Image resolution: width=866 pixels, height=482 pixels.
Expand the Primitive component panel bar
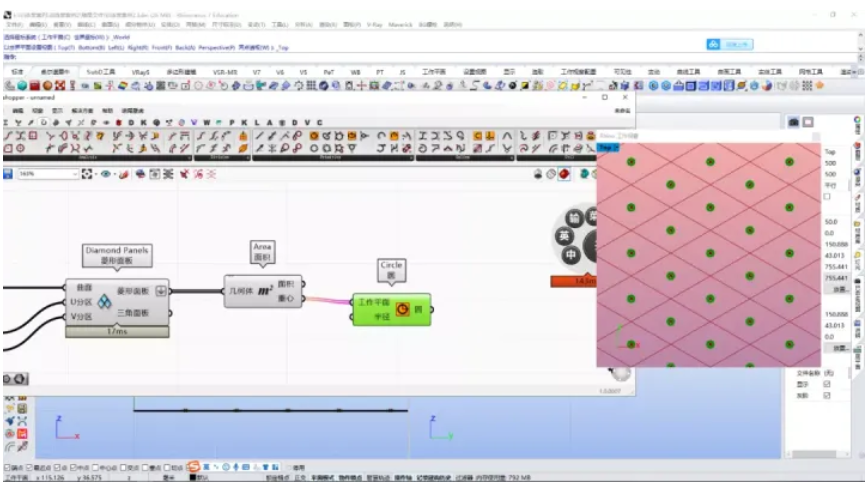click(333, 158)
